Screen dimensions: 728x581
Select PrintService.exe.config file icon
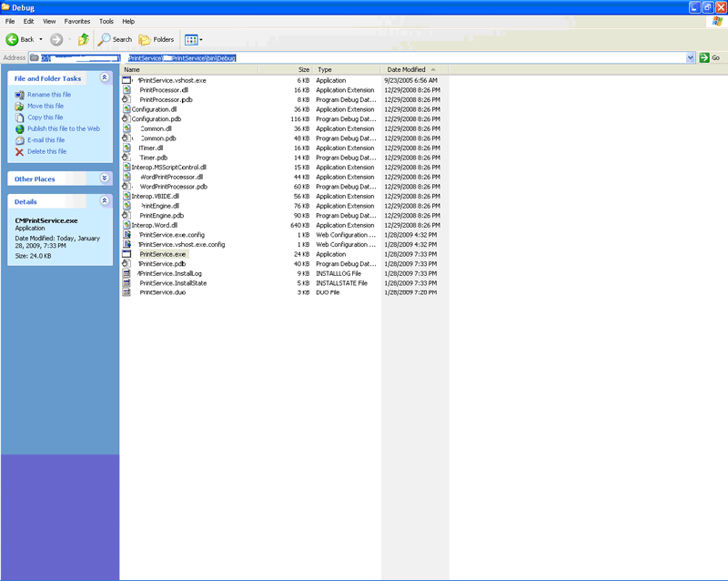click(126, 235)
